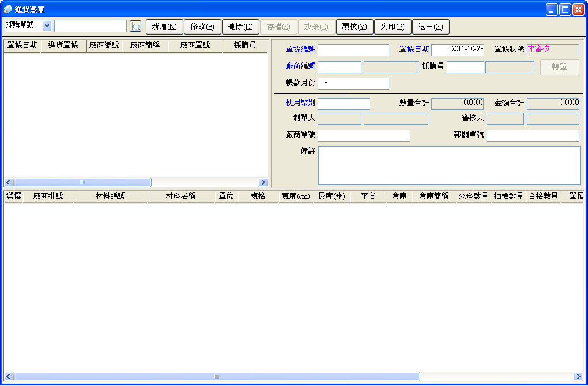Click the 選擇 column header in the detail grid

(x=13, y=196)
